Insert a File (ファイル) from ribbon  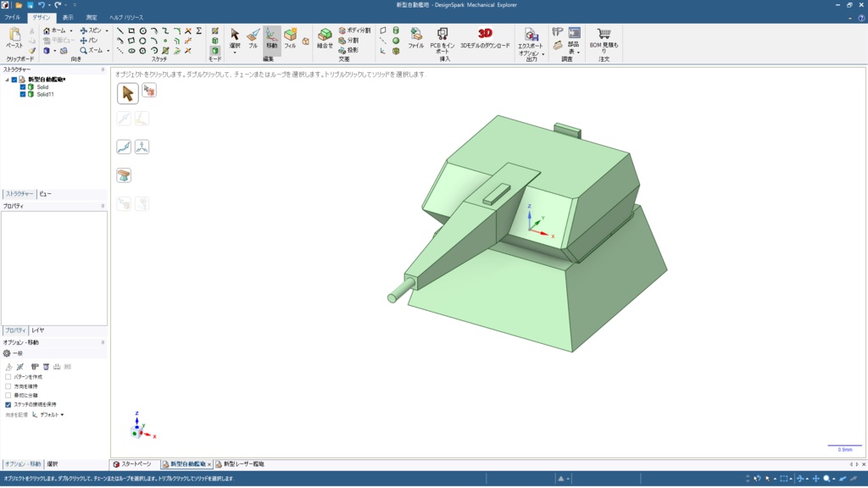[x=415, y=37]
